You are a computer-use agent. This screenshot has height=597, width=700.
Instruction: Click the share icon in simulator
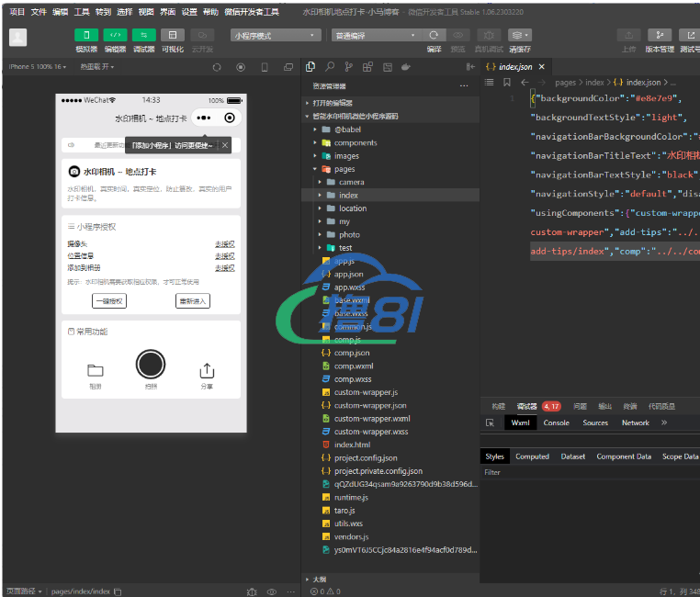point(207,371)
